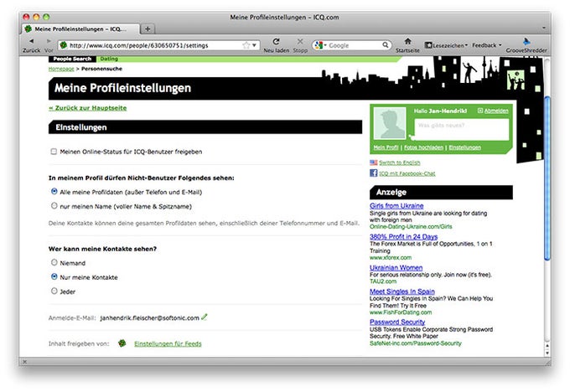Open 'Einstellungen für Feeds' link
The image size is (570, 392).
point(168,343)
